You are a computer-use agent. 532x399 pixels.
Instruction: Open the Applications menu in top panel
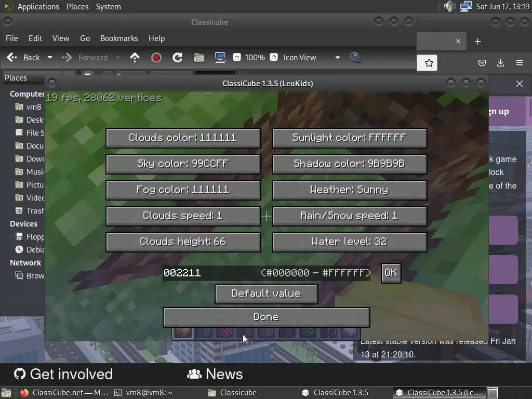point(38,6)
